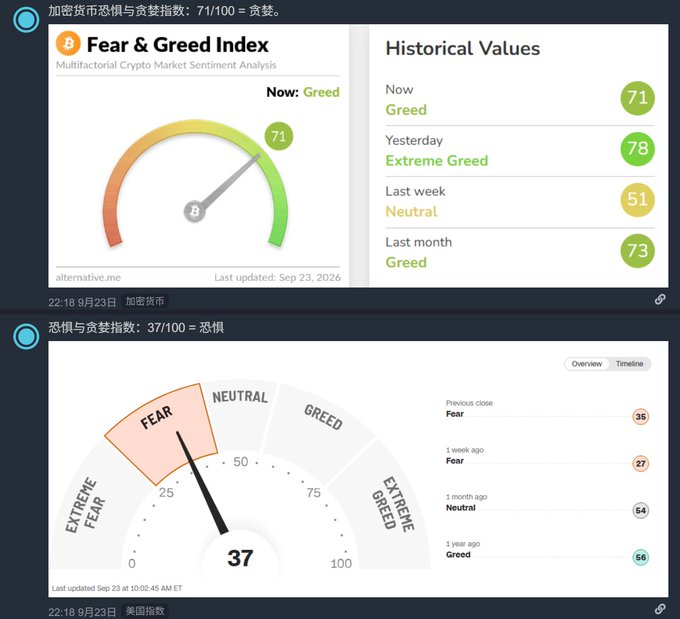Screen dimensions: 680x619
Task: Click the Now: Greed label above the gauge
Action: pyautogui.click(x=303, y=92)
